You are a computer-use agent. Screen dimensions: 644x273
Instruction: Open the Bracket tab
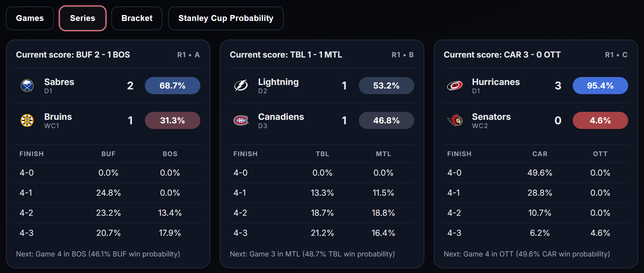point(137,18)
